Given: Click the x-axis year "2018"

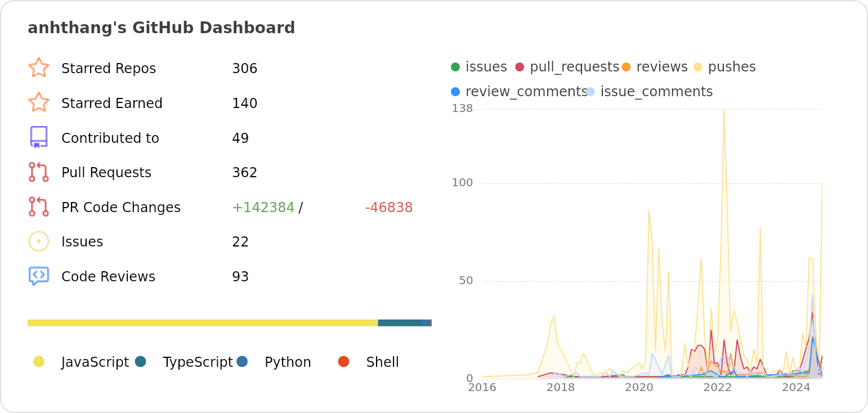Looking at the screenshot, I should pos(561,388).
